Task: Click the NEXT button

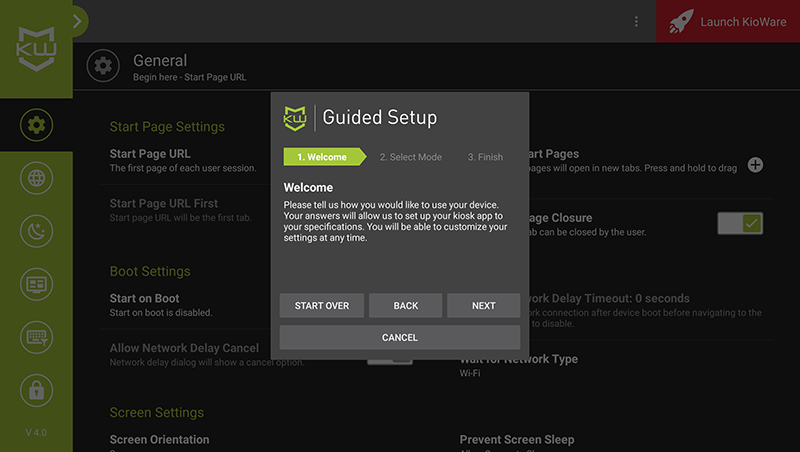Action: click(484, 306)
